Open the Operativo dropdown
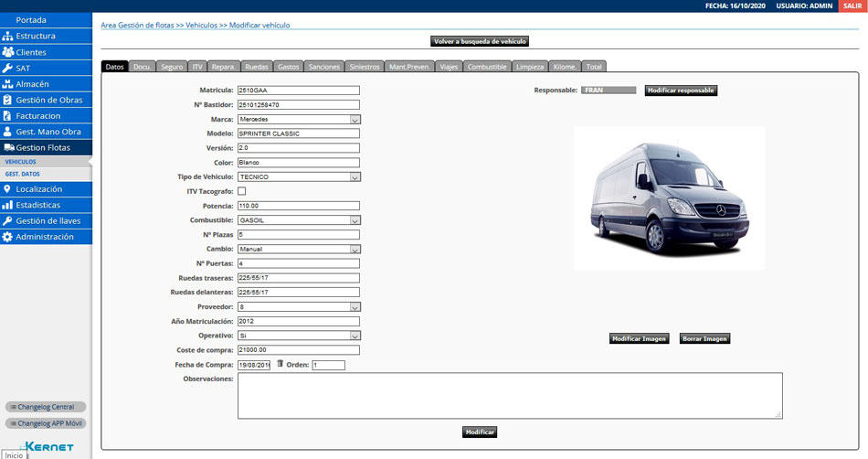This screenshot has height=459, width=868. [x=355, y=336]
